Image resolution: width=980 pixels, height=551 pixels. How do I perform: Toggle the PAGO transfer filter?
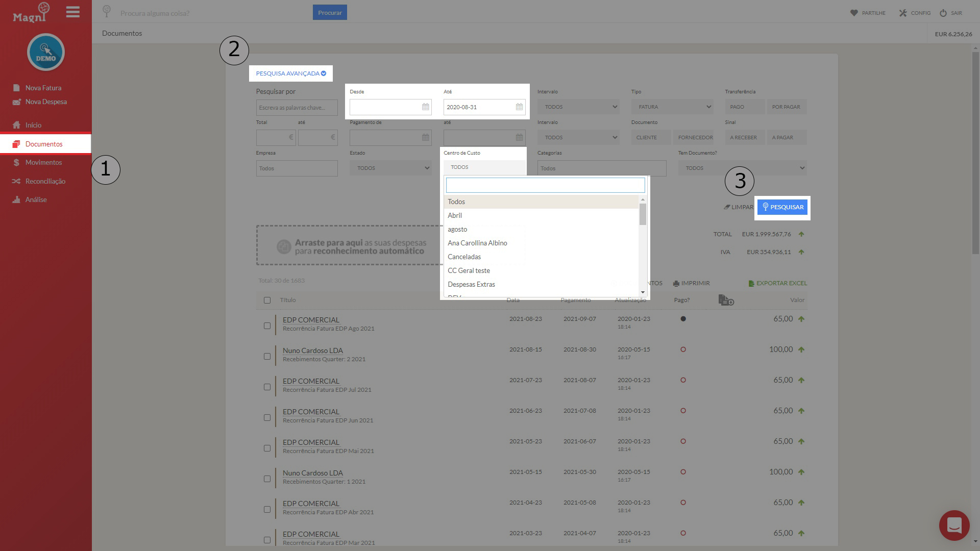point(745,107)
